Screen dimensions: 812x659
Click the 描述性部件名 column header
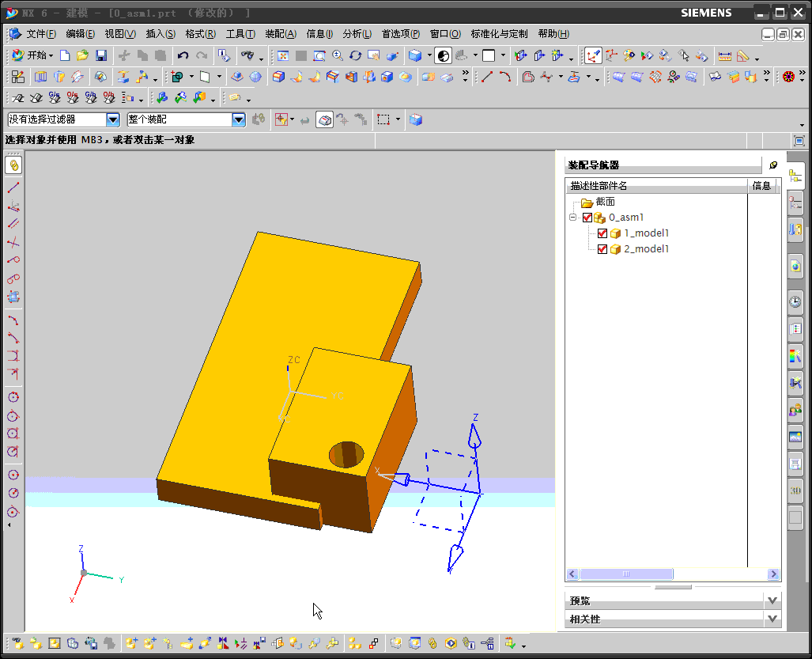tap(657, 185)
